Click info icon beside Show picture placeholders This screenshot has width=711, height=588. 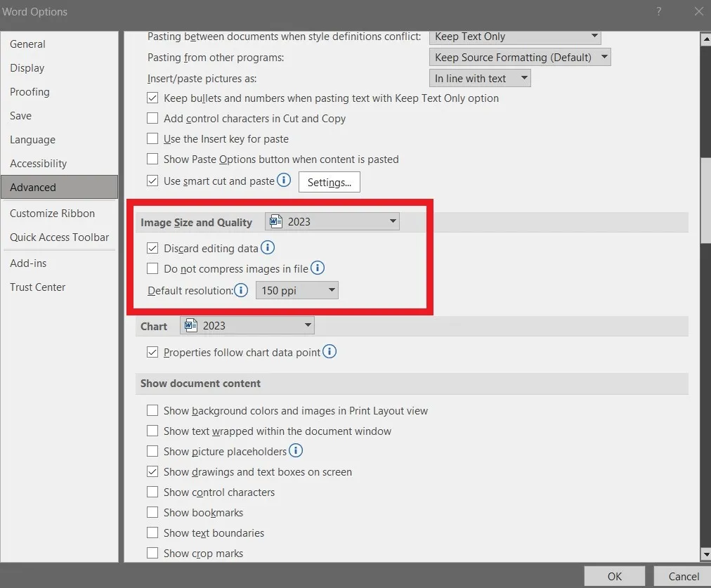296,450
